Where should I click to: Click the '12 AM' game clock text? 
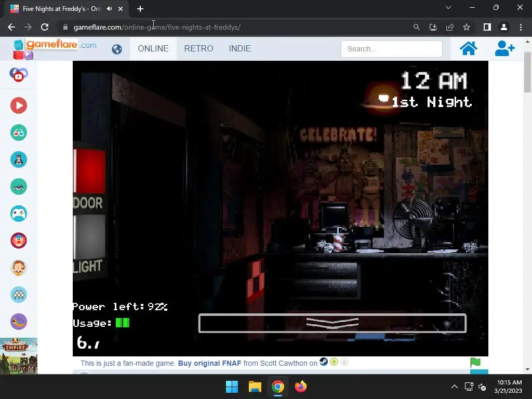434,81
